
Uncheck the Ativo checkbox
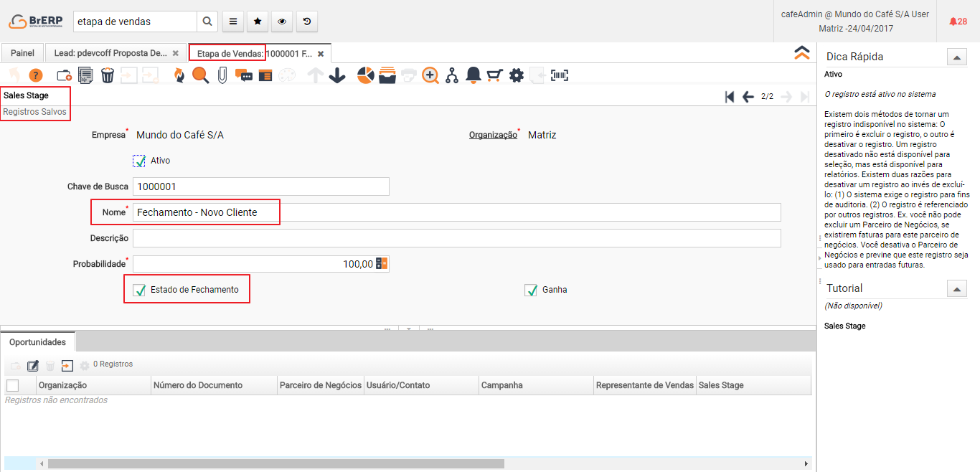pyautogui.click(x=139, y=161)
